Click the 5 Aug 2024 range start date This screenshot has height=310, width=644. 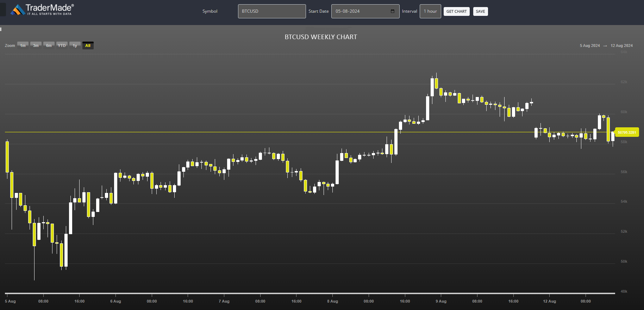pos(590,45)
